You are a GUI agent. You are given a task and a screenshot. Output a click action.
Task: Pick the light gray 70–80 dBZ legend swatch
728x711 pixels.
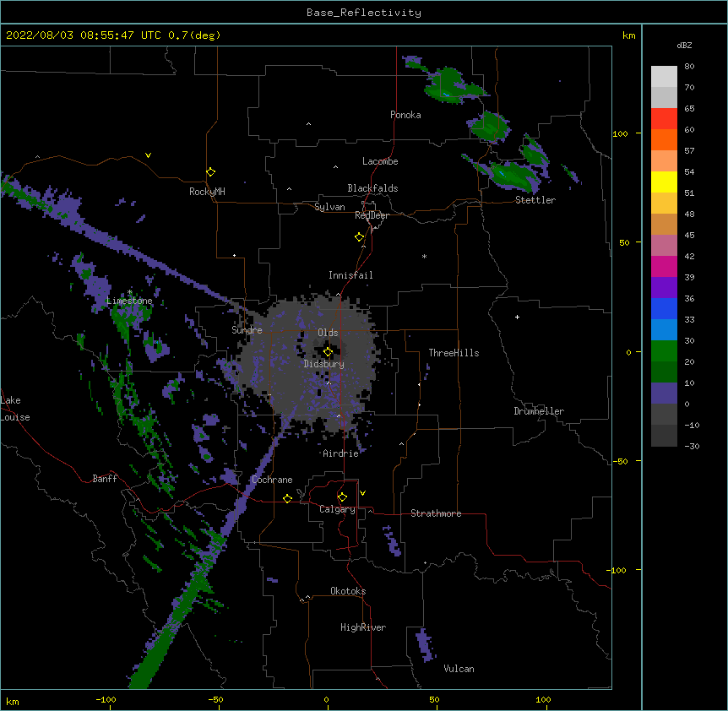664,76
